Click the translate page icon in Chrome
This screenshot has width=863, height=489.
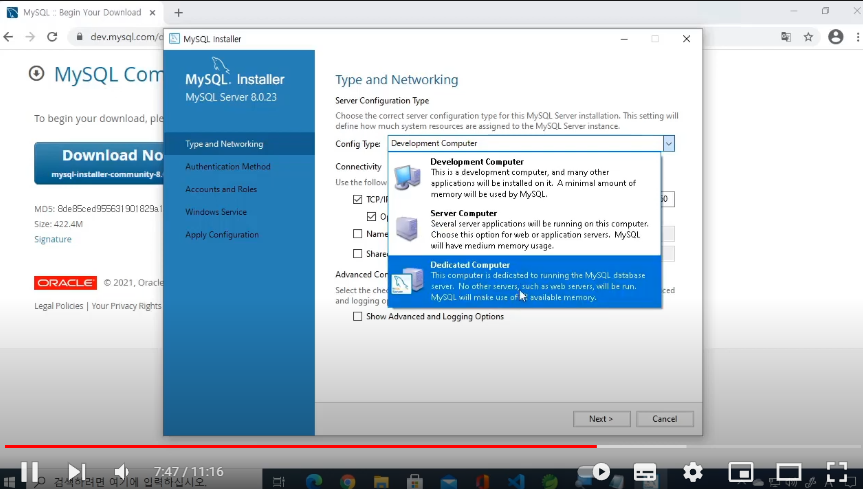click(x=786, y=37)
